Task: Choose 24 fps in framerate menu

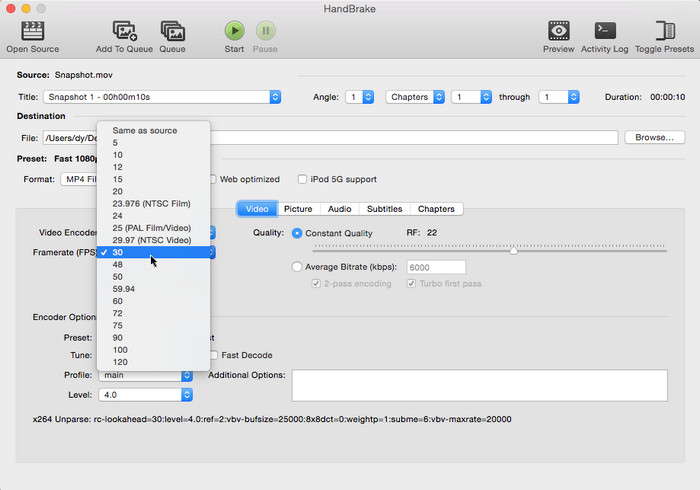Action: click(153, 216)
